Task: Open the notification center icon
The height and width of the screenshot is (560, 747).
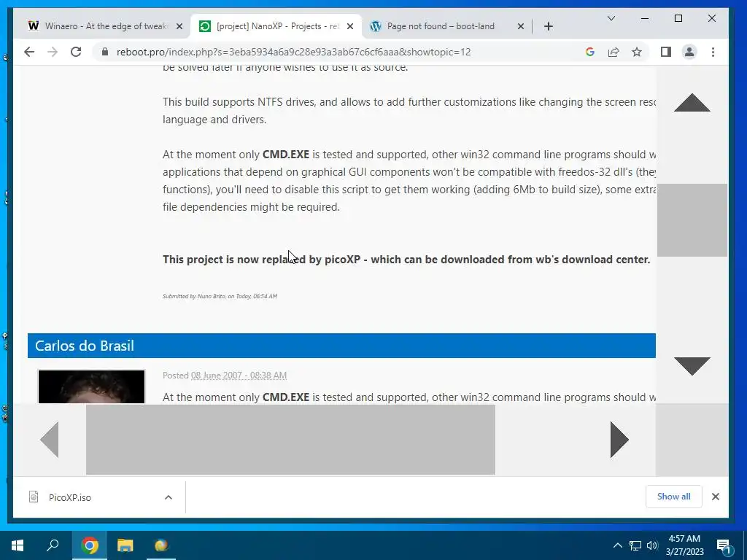Action: (x=724, y=546)
